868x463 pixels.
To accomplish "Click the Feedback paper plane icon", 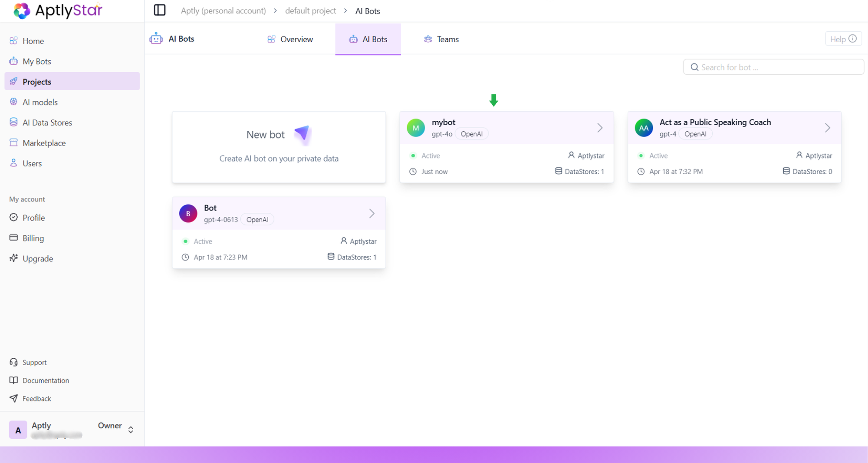I will click(x=13, y=398).
